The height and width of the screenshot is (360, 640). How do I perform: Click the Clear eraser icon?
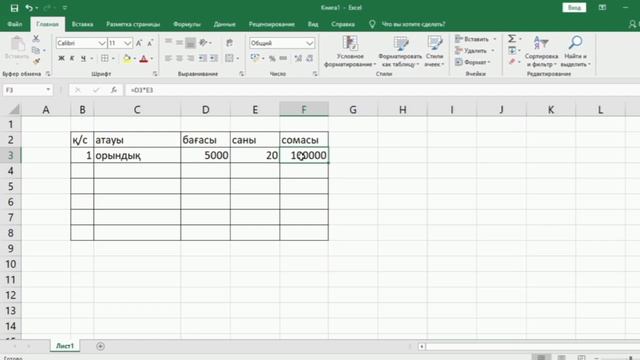coord(512,62)
